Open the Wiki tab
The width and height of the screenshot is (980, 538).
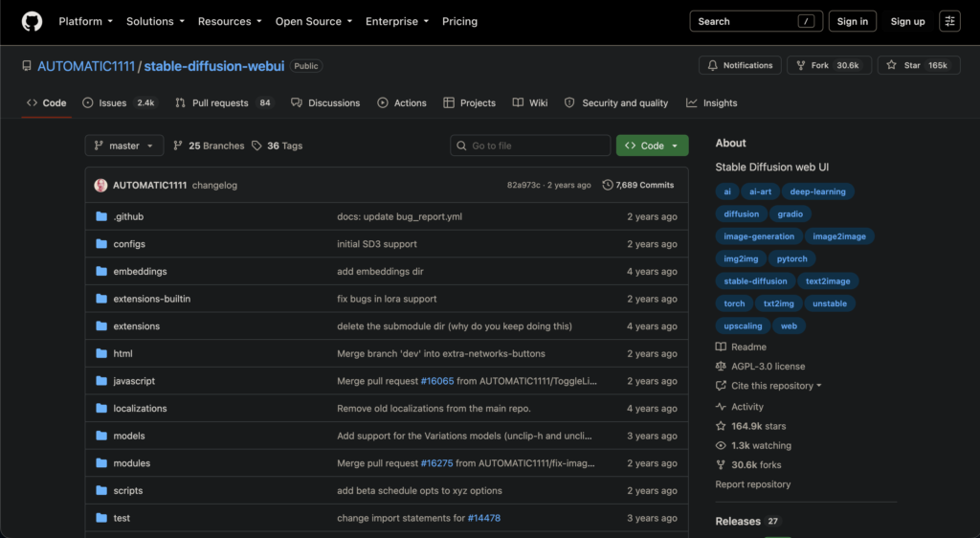pyautogui.click(x=530, y=103)
